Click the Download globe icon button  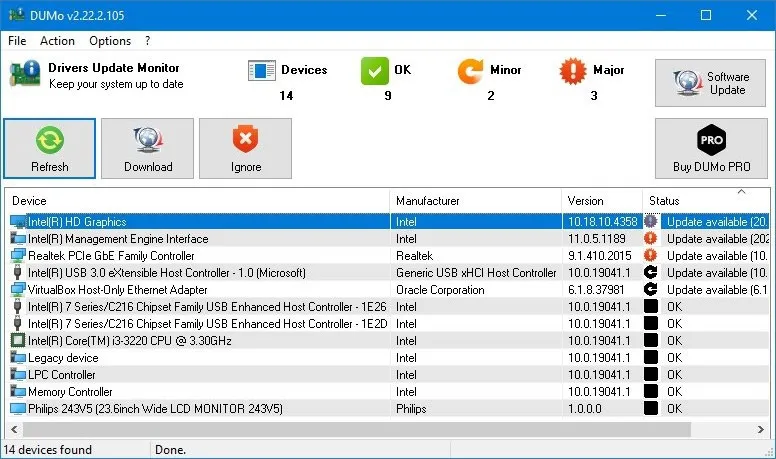tap(148, 140)
